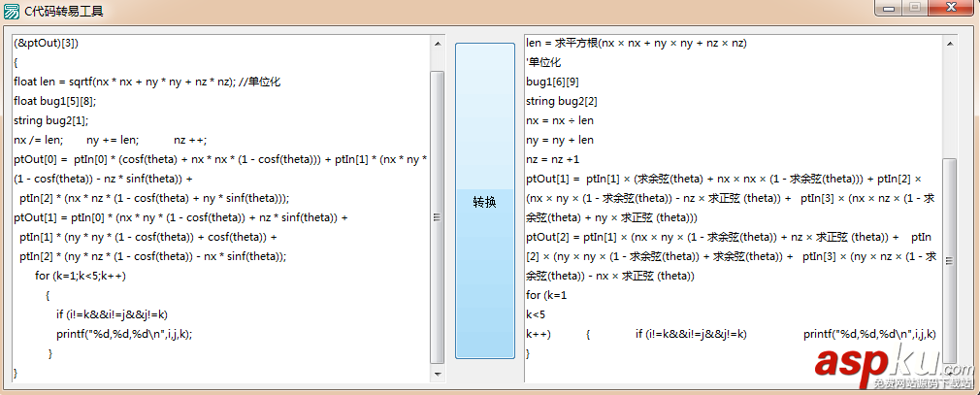980x395 pixels.
Task: Click the printf line in left pane
Action: (124, 334)
